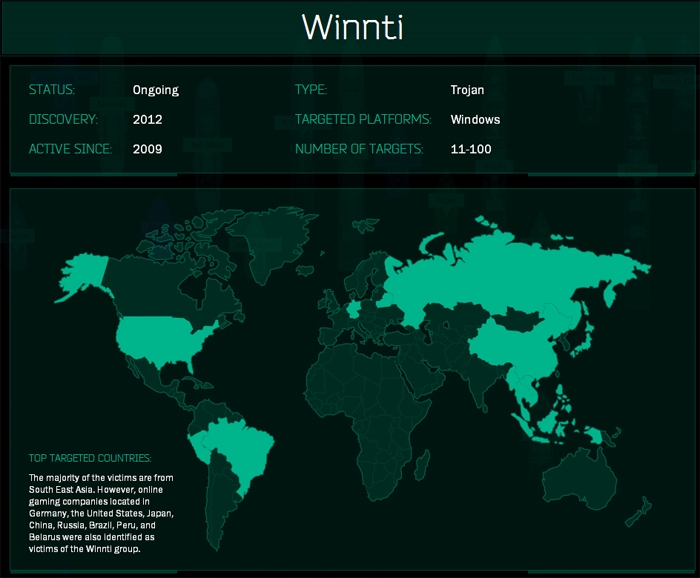Select Mongolia on the world map

point(518,319)
